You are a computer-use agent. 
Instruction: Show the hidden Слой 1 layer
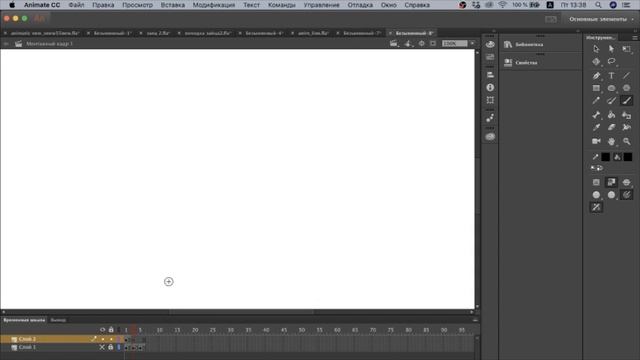click(102, 347)
